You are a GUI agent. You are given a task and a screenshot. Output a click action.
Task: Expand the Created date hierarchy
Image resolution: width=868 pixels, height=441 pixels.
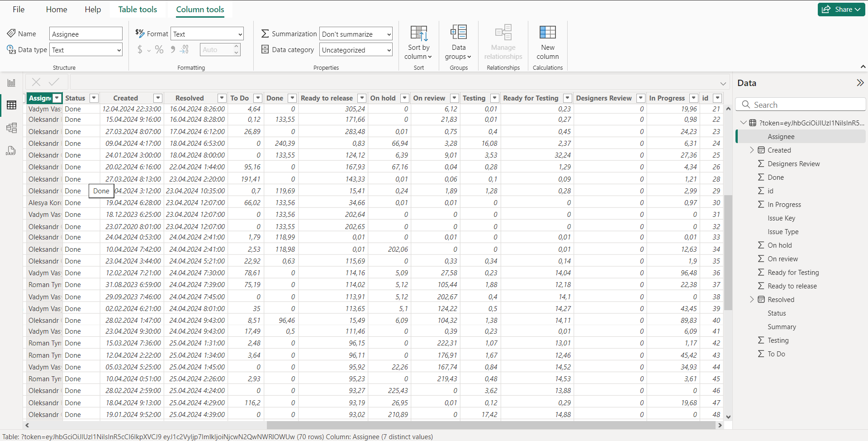coord(752,150)
